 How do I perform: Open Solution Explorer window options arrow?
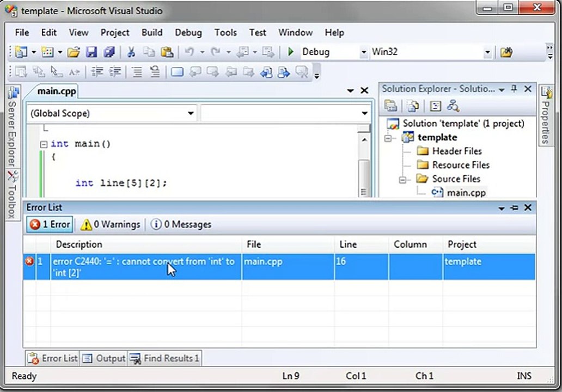click(x=502, y=89)
